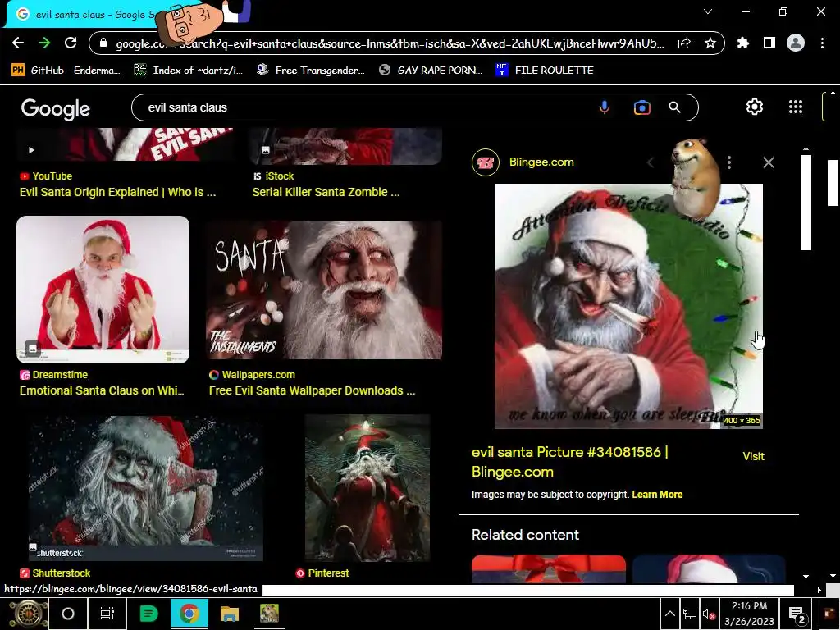Viewport: 840px width, 630px height.
Task: Go to previous image in preview panel
Action: coord(651,162)
